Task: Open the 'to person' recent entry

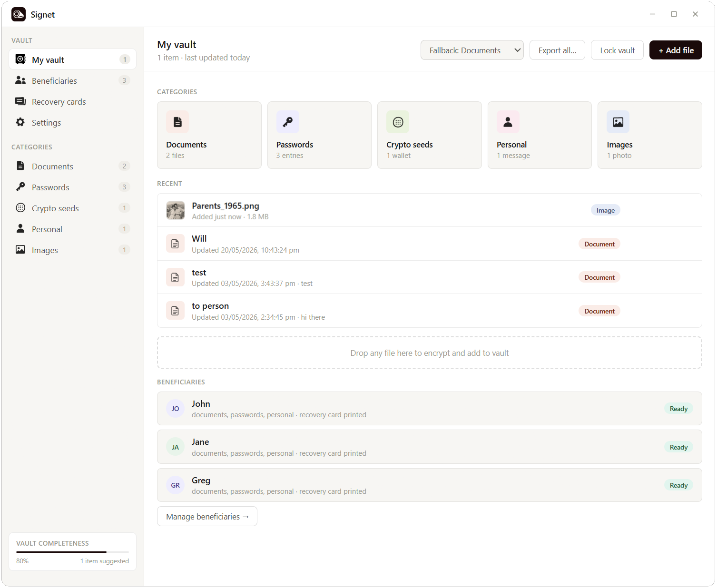Action: (429, 311)
